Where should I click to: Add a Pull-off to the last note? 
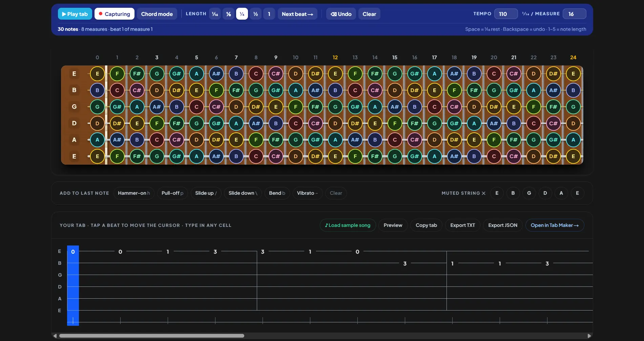point(172,193)
